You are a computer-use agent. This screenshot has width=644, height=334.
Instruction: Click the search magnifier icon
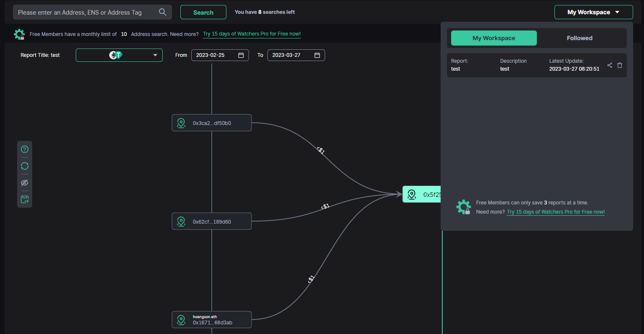(163, 13)
